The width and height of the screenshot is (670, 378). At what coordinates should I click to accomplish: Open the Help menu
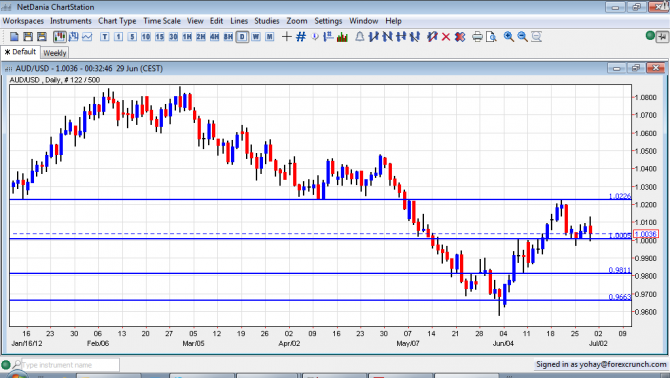393,21
